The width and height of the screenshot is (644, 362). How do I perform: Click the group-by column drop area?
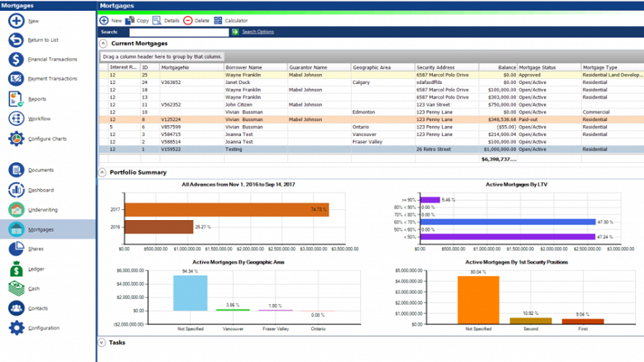[371, 56]
